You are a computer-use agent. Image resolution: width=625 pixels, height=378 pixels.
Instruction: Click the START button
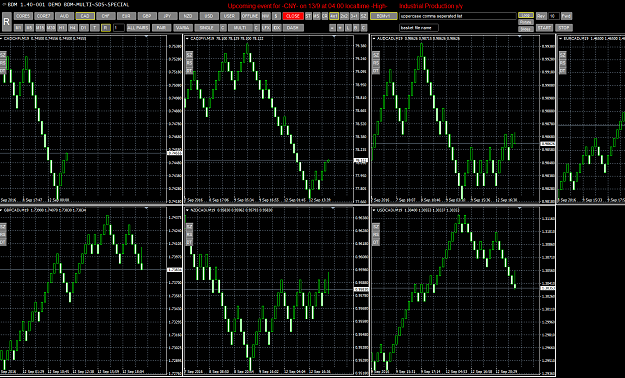point(544,28)
